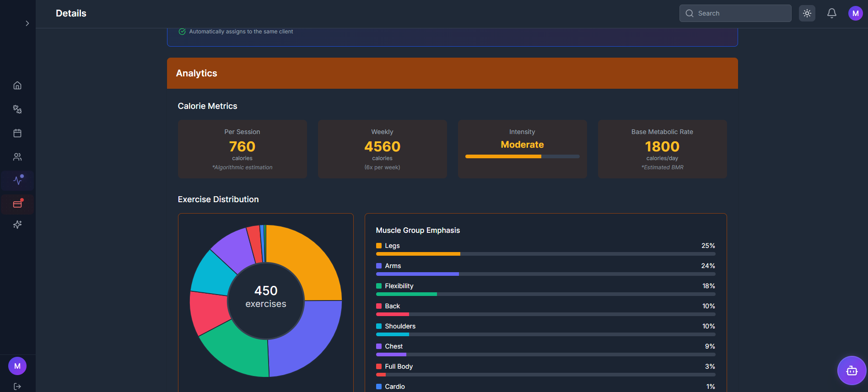This screenshot has height=392, width=868.
Task: Open user menu via top-right M avatar
Action: click(855, 13)
